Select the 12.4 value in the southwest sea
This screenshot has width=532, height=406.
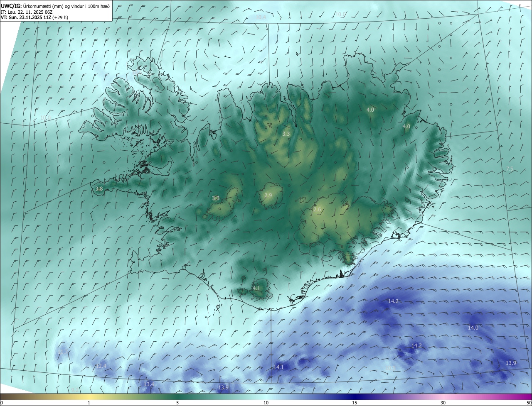point(101,366)
